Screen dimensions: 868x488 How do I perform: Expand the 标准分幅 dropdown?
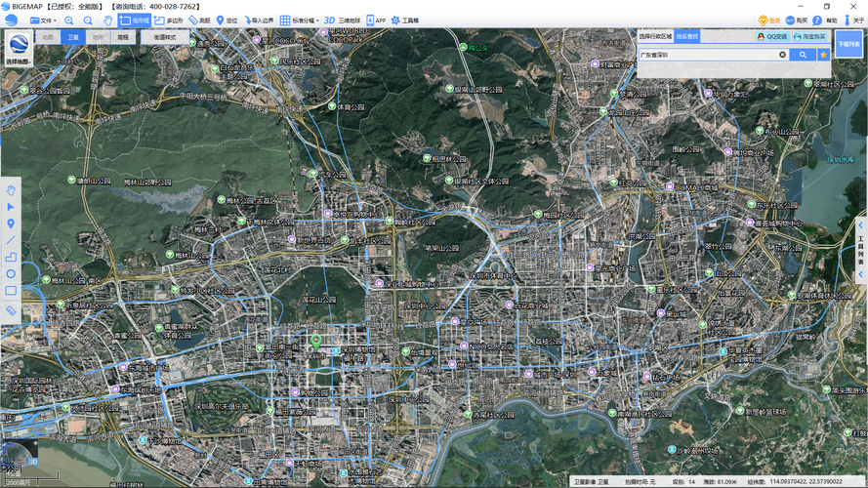[299, 20]
